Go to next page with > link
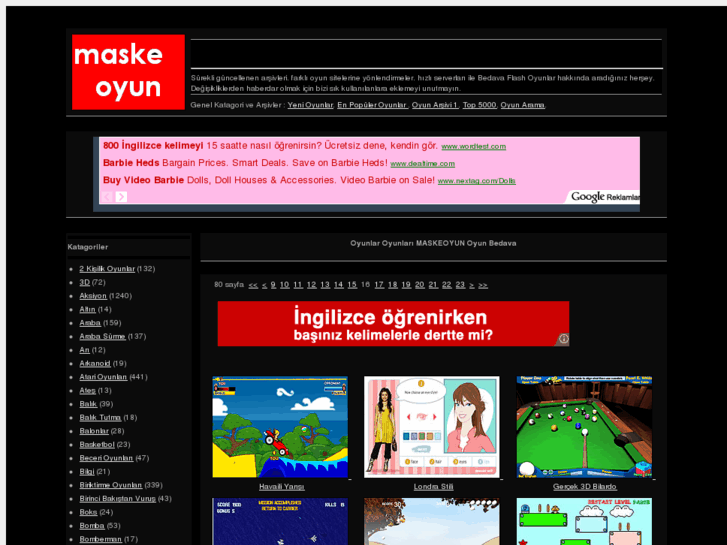This screenshot has height=545, width=727. point(472,285)
